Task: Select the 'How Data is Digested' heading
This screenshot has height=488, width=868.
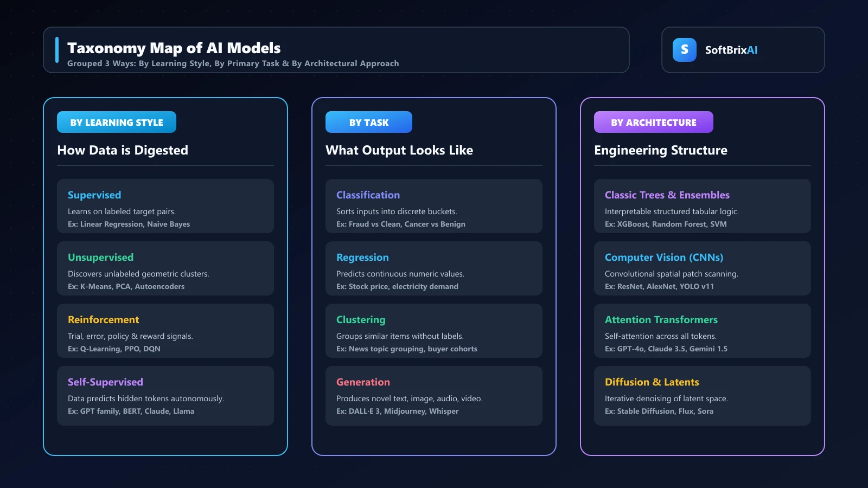Action: [123, 150]
